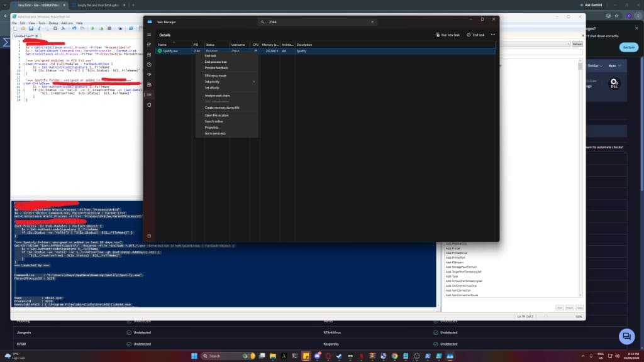The width and height of the screenshot is (644, 362).
Task: Sort by the Status column header
Action: pyautogui.click(x=217, y=45)
